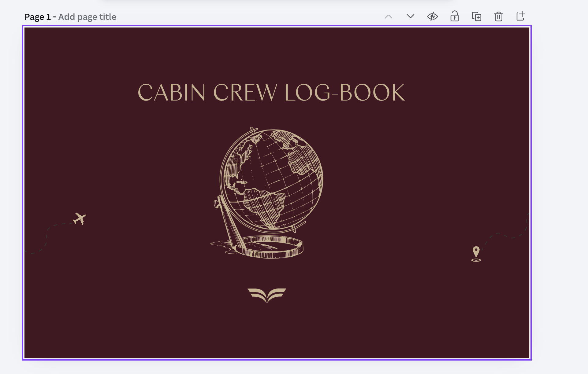Image resolution: width=588 pixels, height=374 pixels.
Task: Add a new page with plus icon
Action: pos(521,16)
